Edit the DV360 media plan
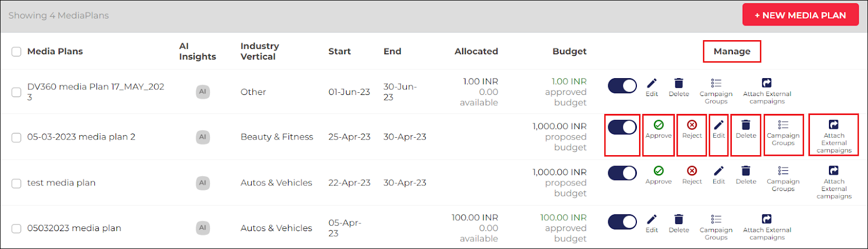Image resolution: width=868 pixels, height=249 pixels. click(x=652, y=87)
